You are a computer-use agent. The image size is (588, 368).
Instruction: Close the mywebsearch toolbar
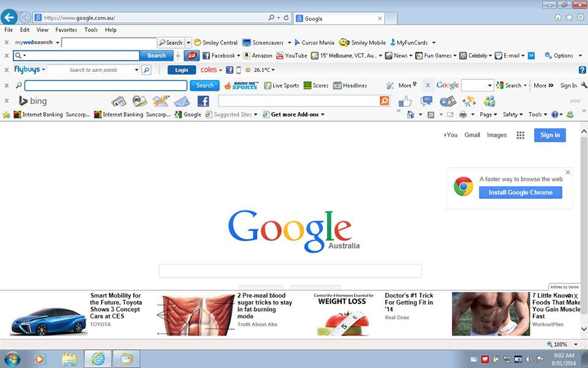click(x=6, y=42)
